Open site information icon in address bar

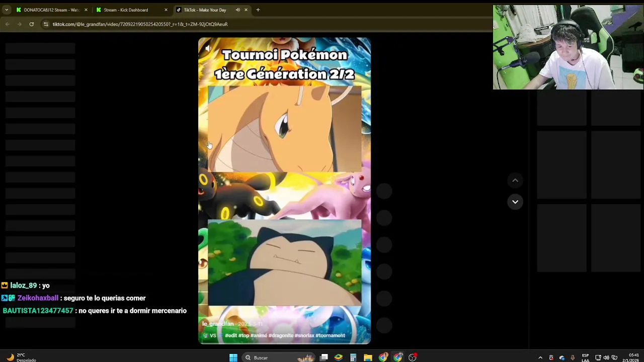(46, 24)
